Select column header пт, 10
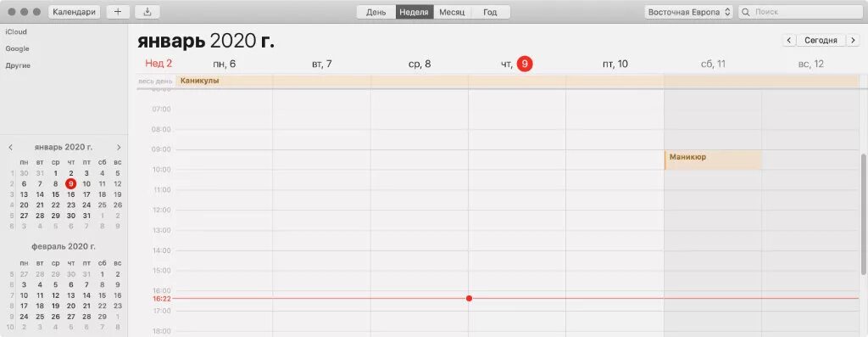Screen dimensions: 868x337 [x=615, y=65]
